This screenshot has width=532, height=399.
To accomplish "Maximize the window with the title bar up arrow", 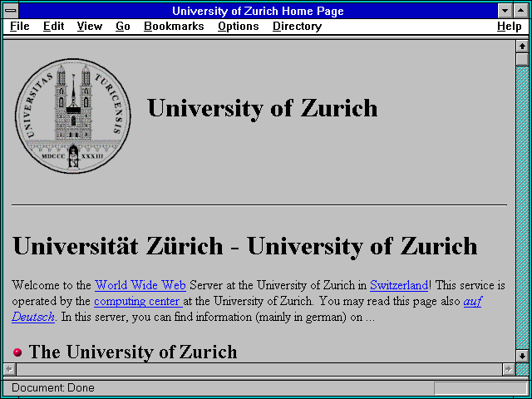I will (521, 11).
